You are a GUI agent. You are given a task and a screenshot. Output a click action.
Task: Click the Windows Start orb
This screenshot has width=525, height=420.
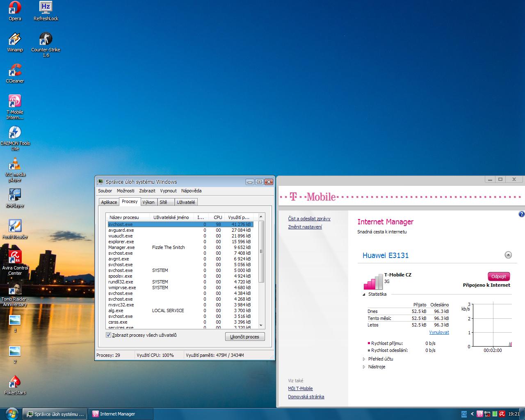pos(11,413)
